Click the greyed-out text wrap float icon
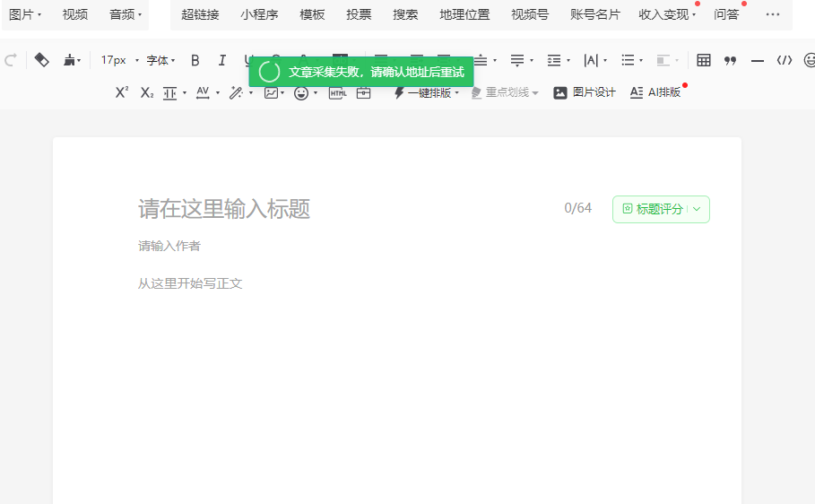The image size is (815, 504). 663,60
